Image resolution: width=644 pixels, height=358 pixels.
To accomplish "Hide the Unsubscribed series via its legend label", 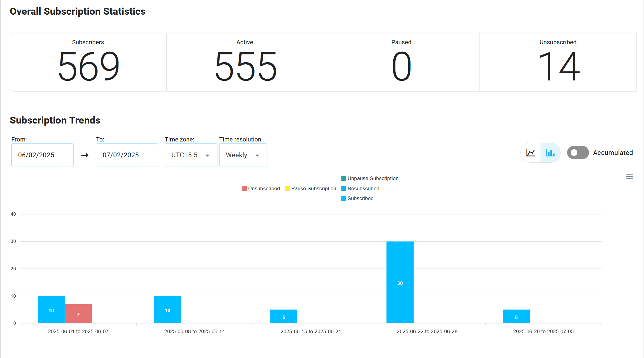I will point(264,188).
